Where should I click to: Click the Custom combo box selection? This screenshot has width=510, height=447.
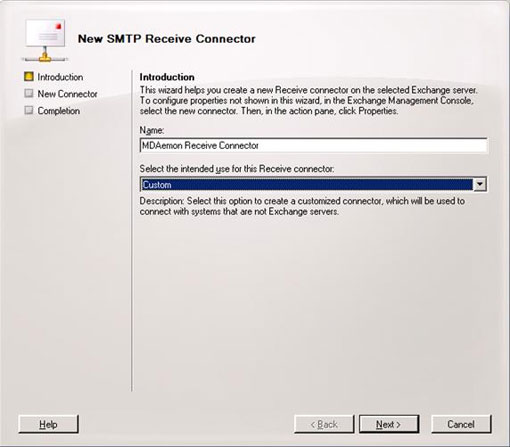(x=306, y=184)
